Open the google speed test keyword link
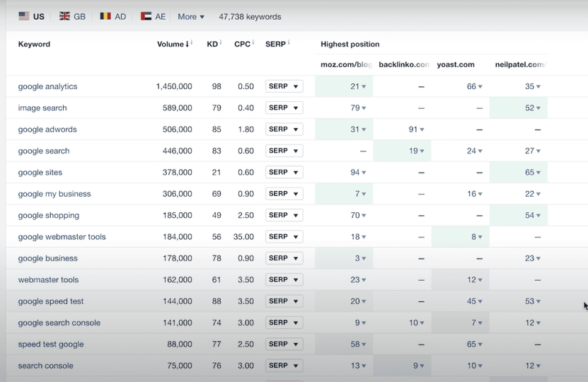Image resolution: width=588 pixels, height=382 pixels. pyautogui.click(x=51, y=301)
